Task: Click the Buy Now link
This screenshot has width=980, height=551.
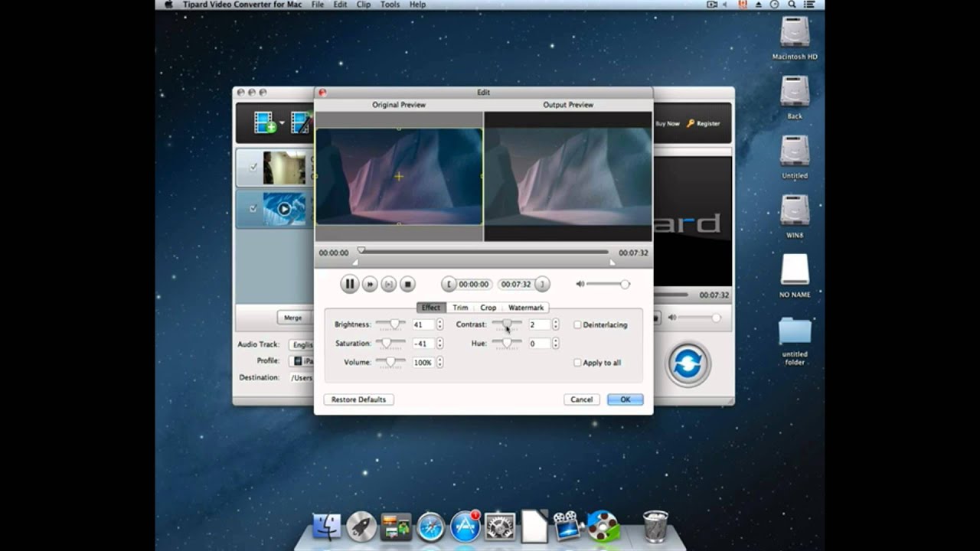Action: click(667, 123)
